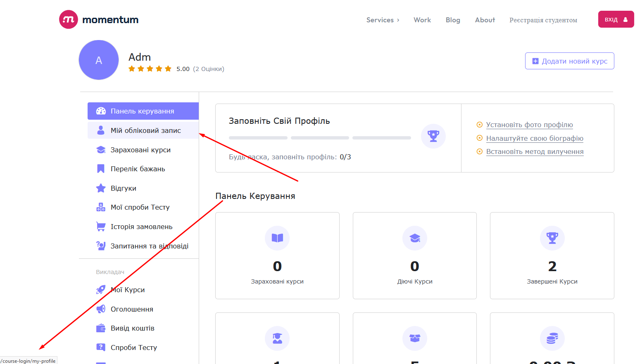The width and height of the screenshot is (635, 364).
Task: Click the Панель Керування section heading
Action: click(255, 196)
